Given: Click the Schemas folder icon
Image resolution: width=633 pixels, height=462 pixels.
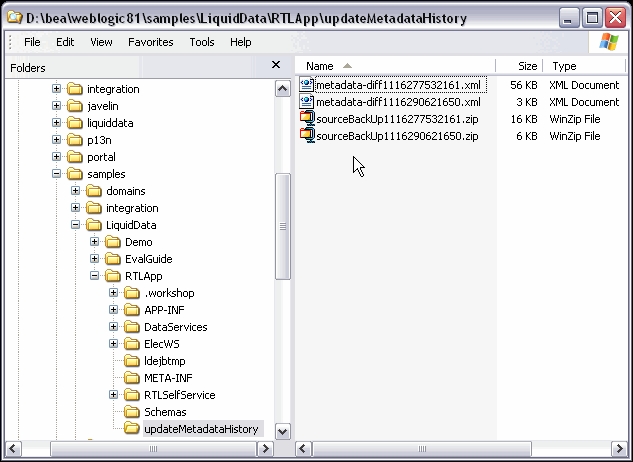Looking at the screenshot, I should [x=132, y=412].
